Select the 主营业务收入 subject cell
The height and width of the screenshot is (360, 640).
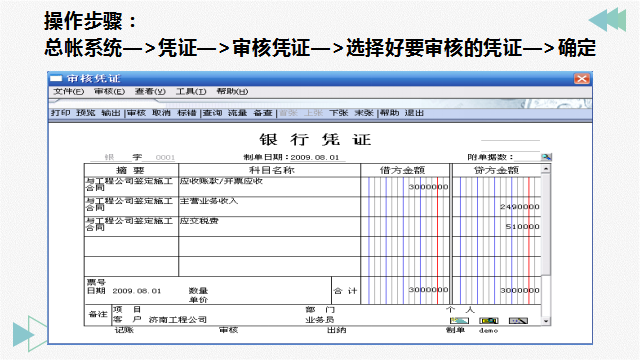click(x=269, y=207)
